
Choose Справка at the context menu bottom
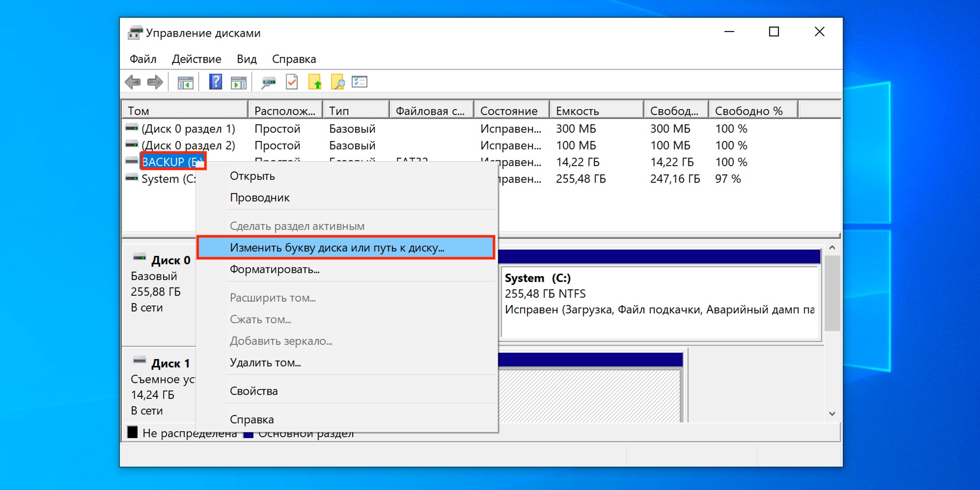click(x=347, y=419)
